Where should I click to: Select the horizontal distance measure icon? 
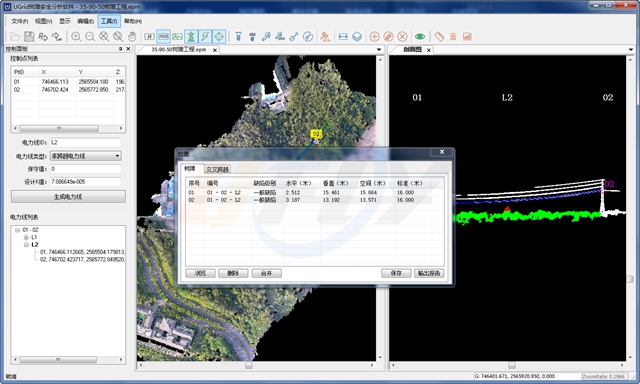pos(343,37)
